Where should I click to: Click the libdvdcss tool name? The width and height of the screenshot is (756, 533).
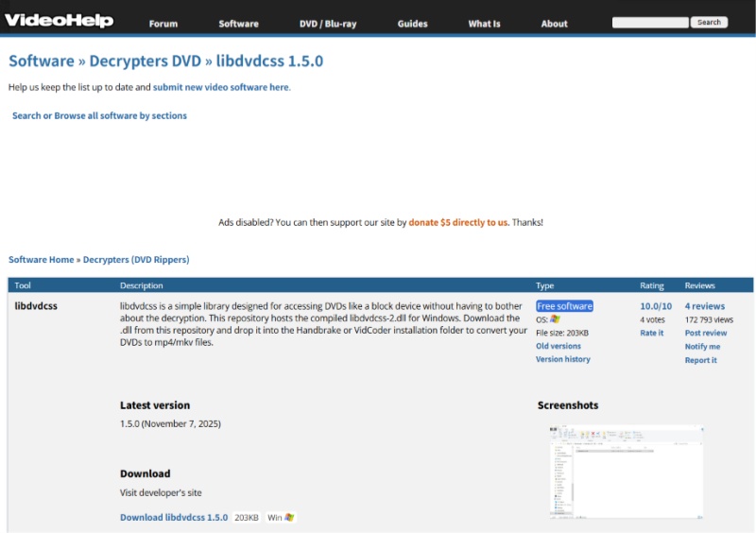36,306
